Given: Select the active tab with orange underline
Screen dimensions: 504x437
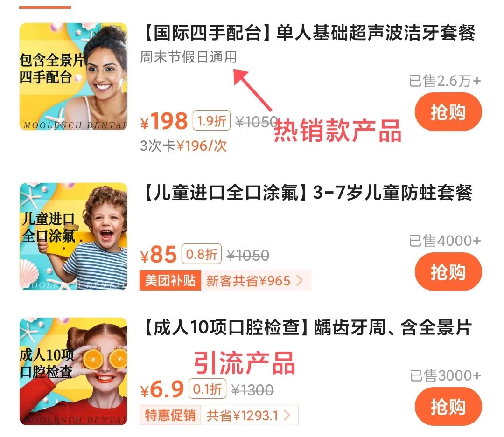Looking at the screenshot, I should [45, 7].
